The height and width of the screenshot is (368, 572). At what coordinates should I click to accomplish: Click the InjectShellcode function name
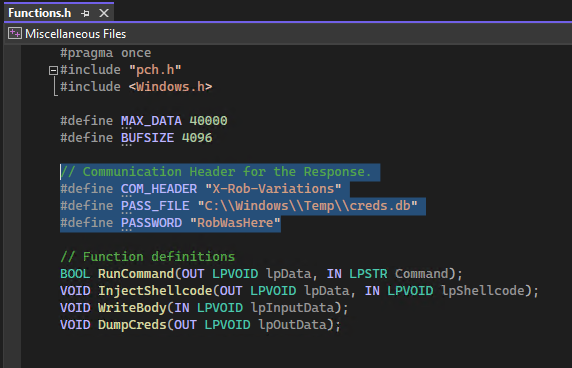pyautogui.click(x=155, y=291)
